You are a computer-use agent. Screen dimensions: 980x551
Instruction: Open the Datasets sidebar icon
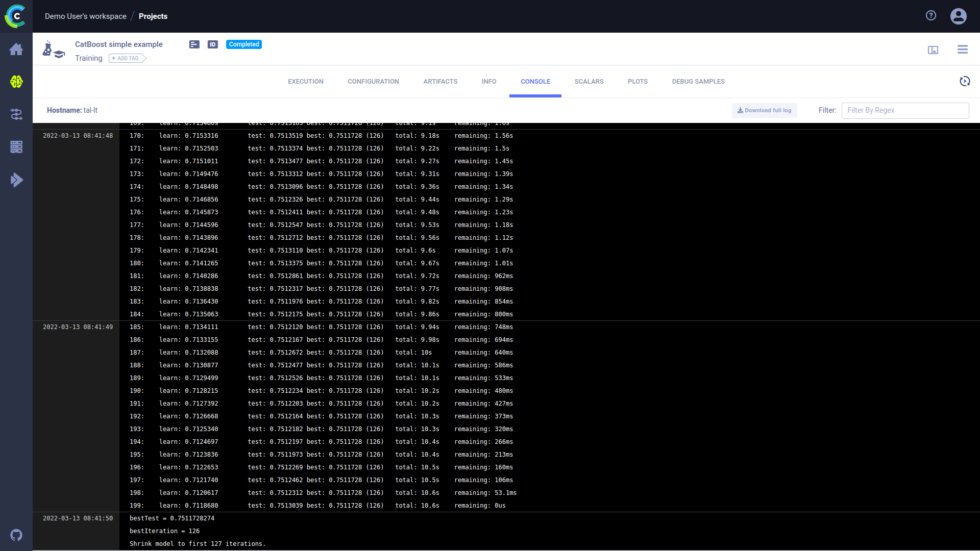[x=16, y=147]
